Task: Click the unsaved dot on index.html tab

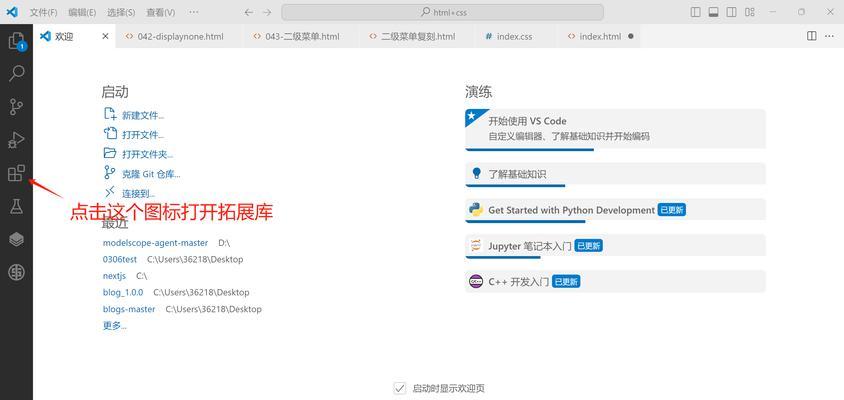Action: click(631, 37)
